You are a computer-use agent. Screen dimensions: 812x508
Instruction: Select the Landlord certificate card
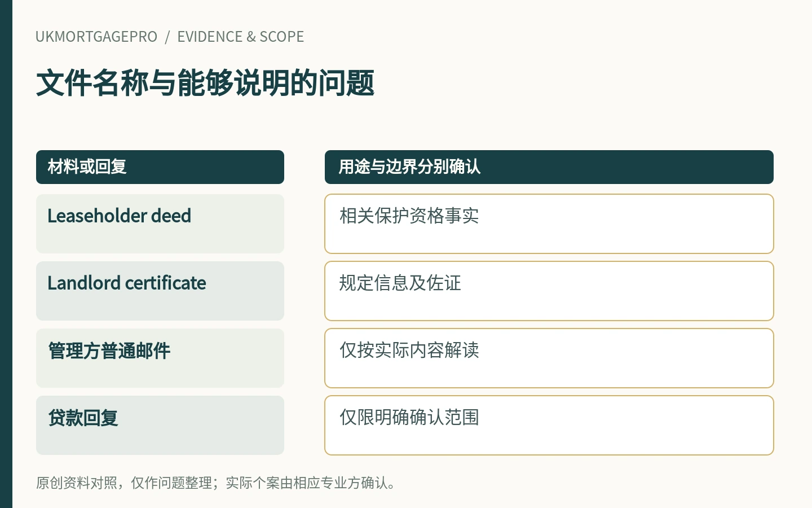[160, 291]
